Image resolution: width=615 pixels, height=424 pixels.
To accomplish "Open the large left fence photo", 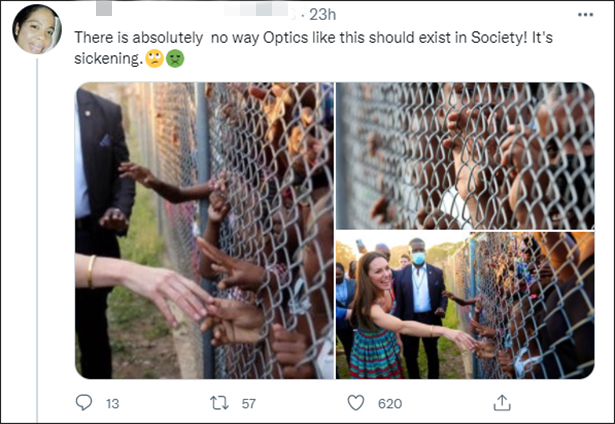I will click(204, 230).
